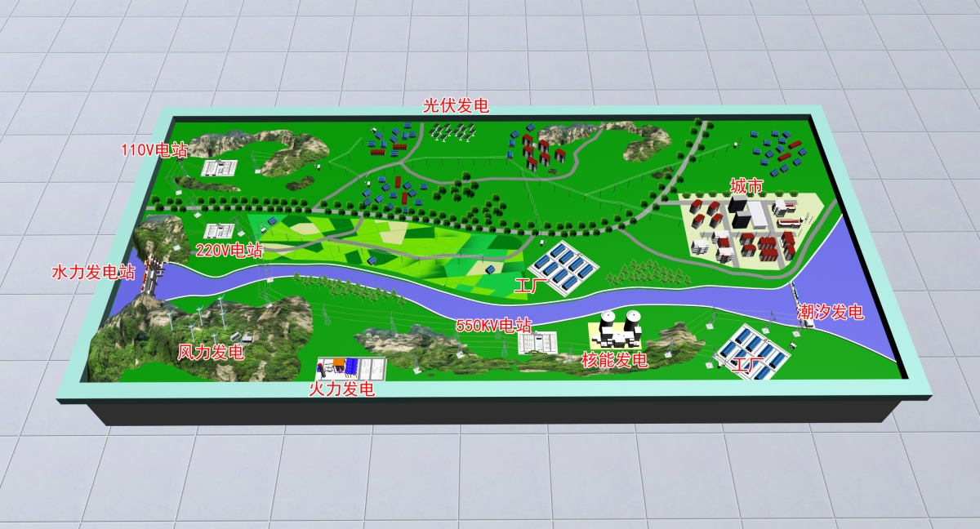
Task: Select the 110V电站 text label
Action: tap(154, 150)
